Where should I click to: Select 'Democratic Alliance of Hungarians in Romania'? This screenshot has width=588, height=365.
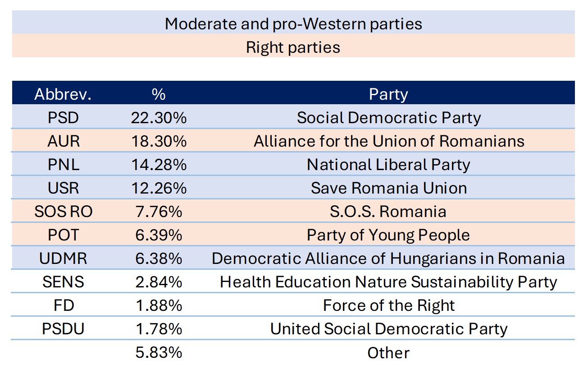[388, 259]
